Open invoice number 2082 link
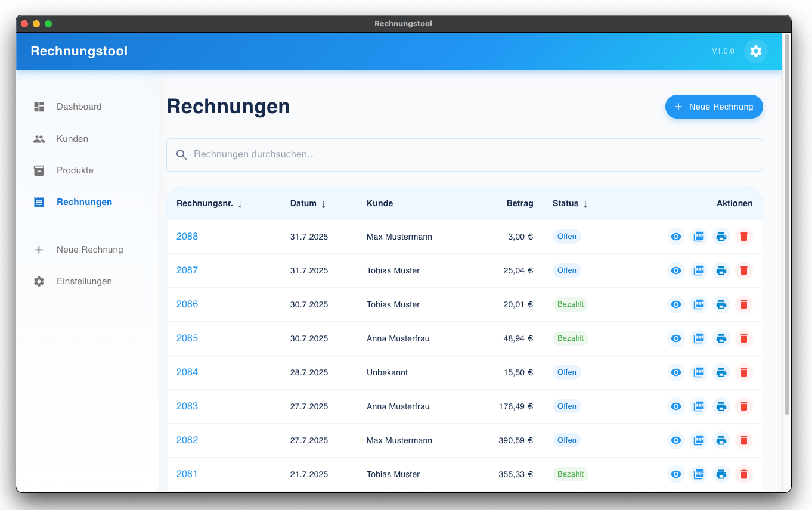 tap(187, 440)
